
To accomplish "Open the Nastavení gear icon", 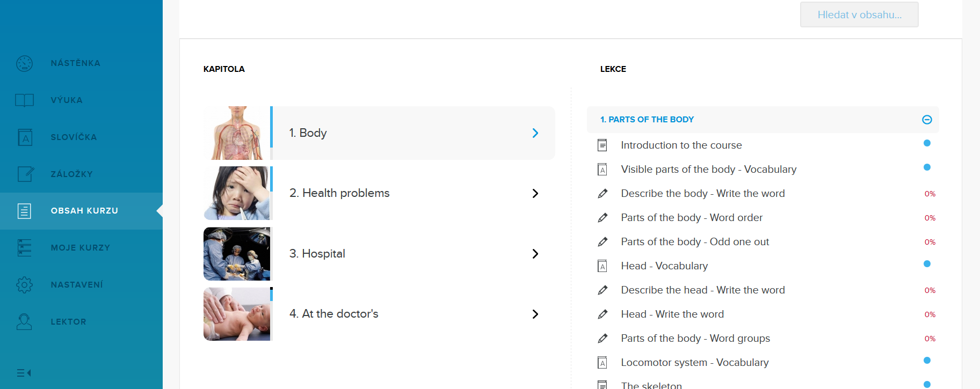I will point(24,285).
